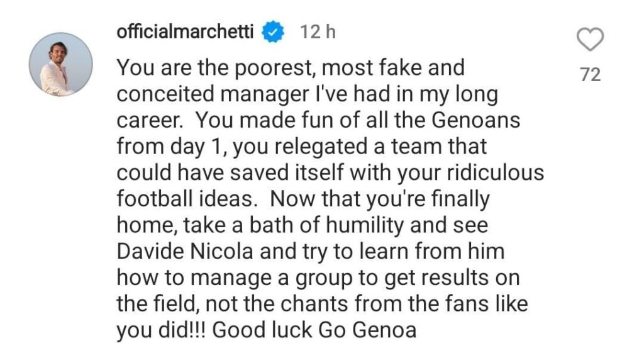View the 72 likes count
Screen dimensions: 644x353
pos(590,75)
